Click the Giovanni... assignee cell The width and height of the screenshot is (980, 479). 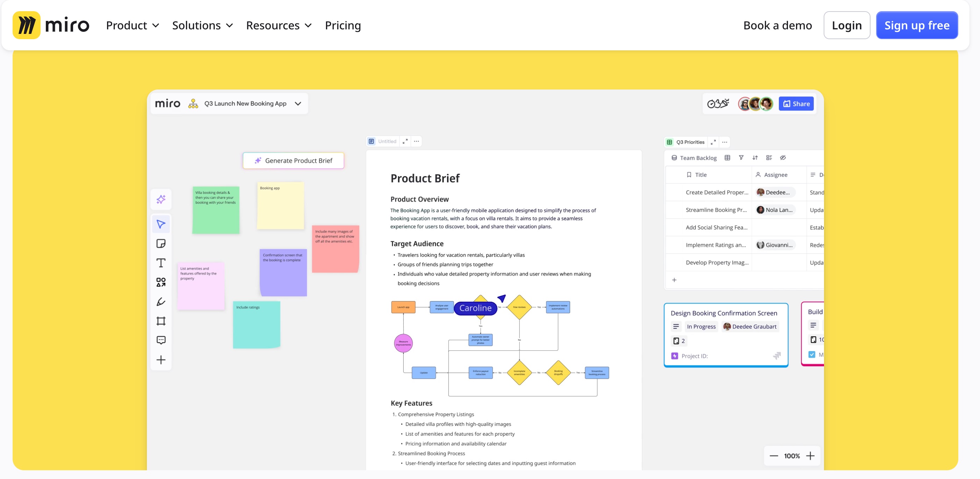click(775, 245)
